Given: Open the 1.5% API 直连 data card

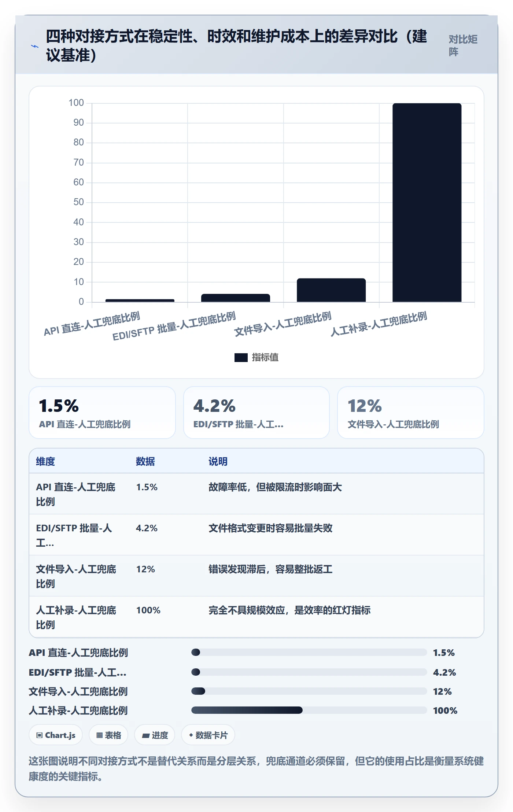Looking at the screenshot, I should point(102,413).
